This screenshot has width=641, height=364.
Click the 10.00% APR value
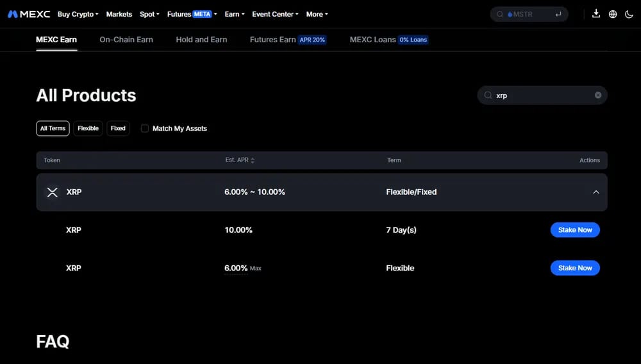tap(238, 230)
